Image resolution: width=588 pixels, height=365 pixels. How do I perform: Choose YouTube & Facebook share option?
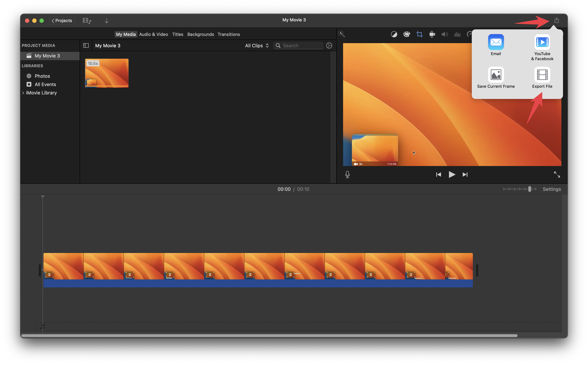[x=542, y=47]
